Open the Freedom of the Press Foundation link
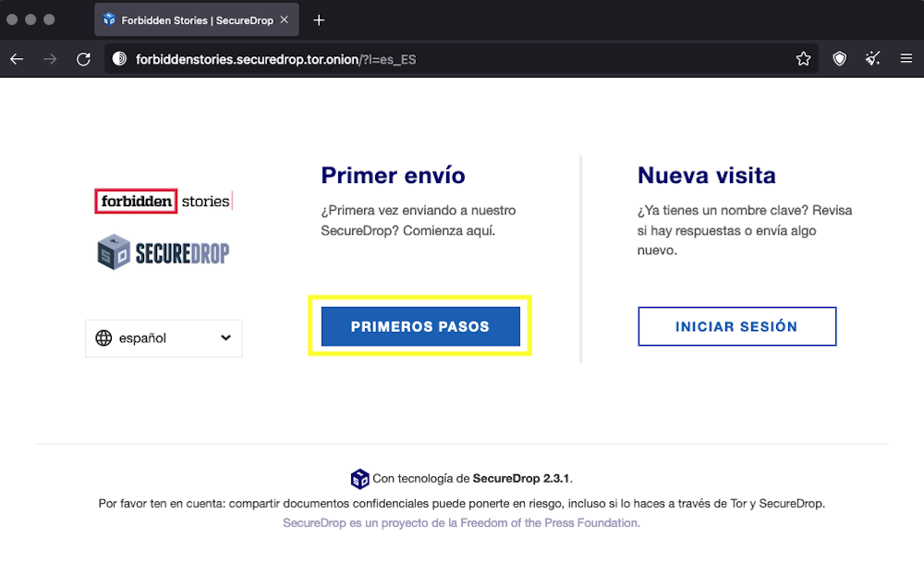Screen dimensions: 924x576 [461, 523]
